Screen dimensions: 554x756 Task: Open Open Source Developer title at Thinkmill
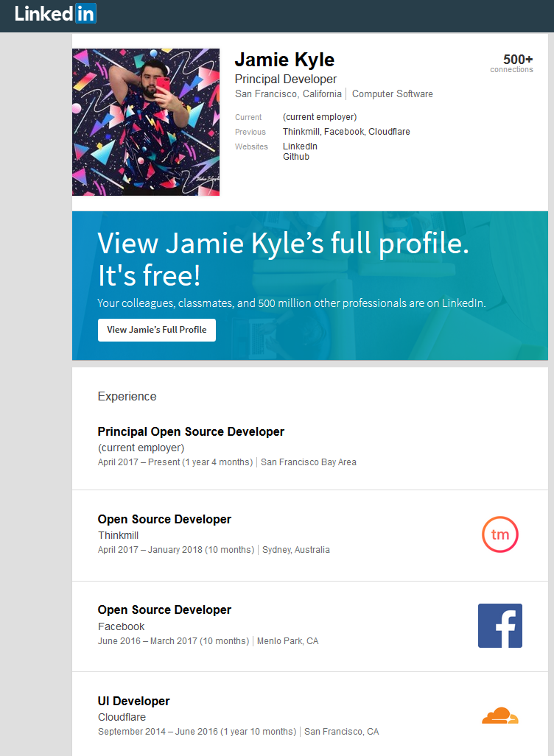[x=164, y=519]
